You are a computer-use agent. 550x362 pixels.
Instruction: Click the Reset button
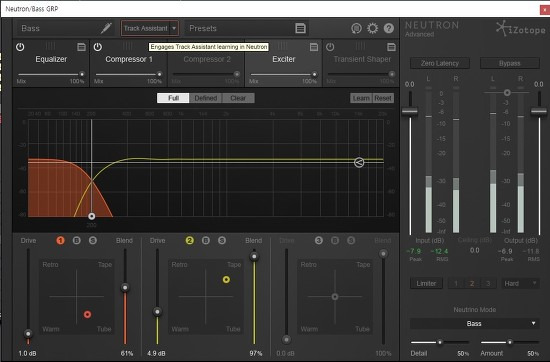point(383,98)
